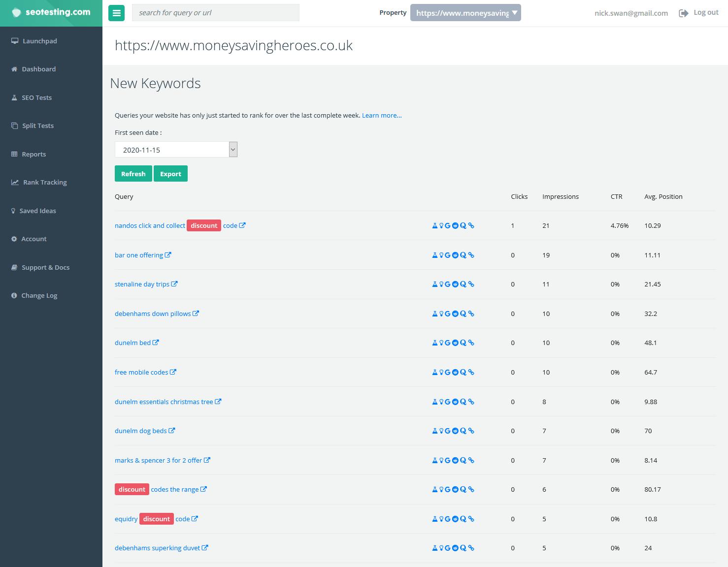Screen dimensions: 728x567
Task: Open dunelm essentials christmas tree query link
Action: tap(168, 402)
